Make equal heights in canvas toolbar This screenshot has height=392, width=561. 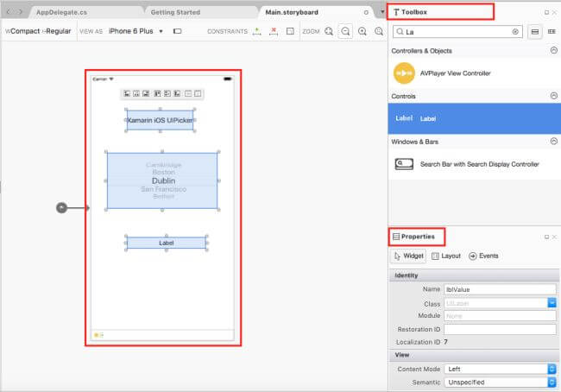point(198,94)
